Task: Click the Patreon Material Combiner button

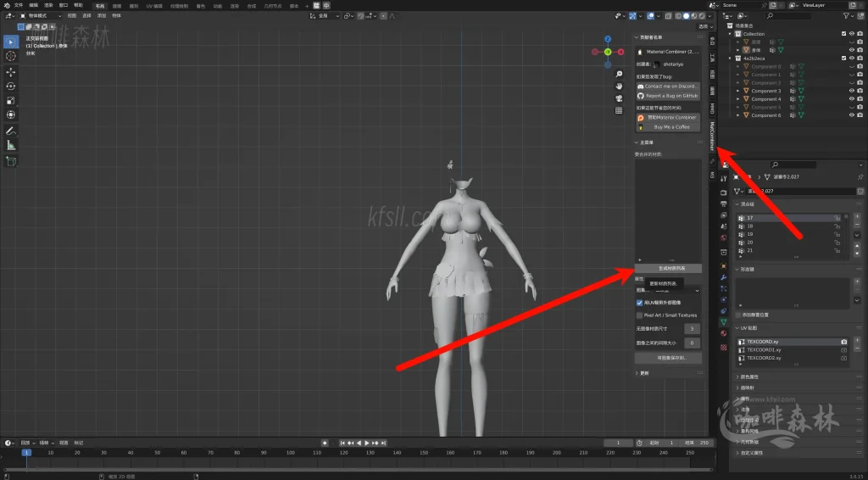Action: 668,117
